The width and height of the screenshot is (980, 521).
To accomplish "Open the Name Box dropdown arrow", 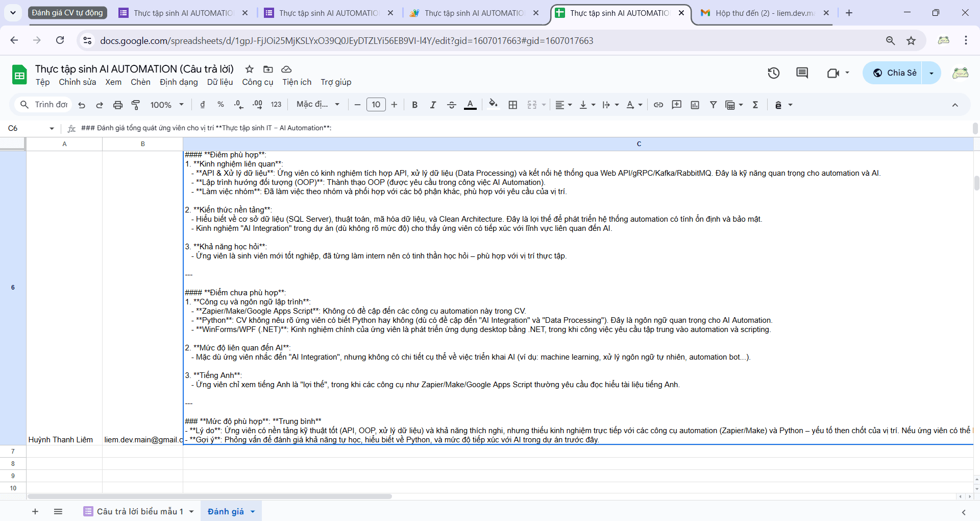I will coord(52,128).
